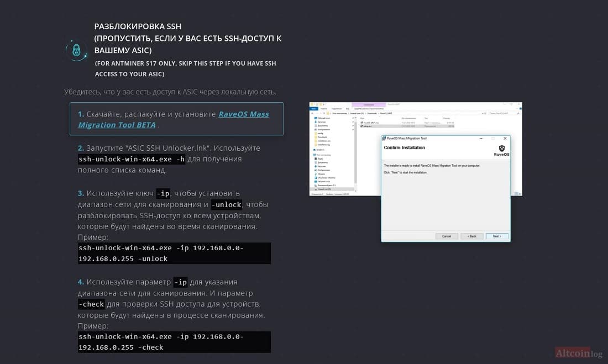Click the "РАЗБЛОКИРОВКА SSH" heading
This screenshot has width=608, height=364.
(138, 27)
